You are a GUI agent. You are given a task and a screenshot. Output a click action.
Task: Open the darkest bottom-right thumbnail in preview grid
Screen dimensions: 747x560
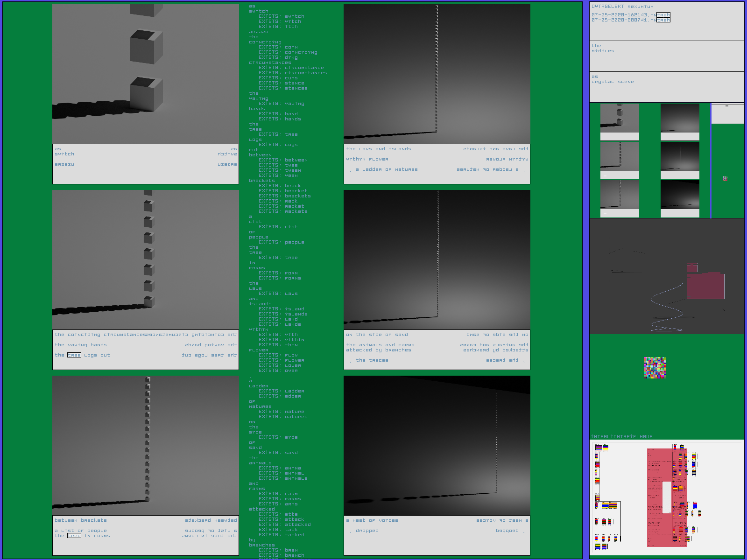680,195
